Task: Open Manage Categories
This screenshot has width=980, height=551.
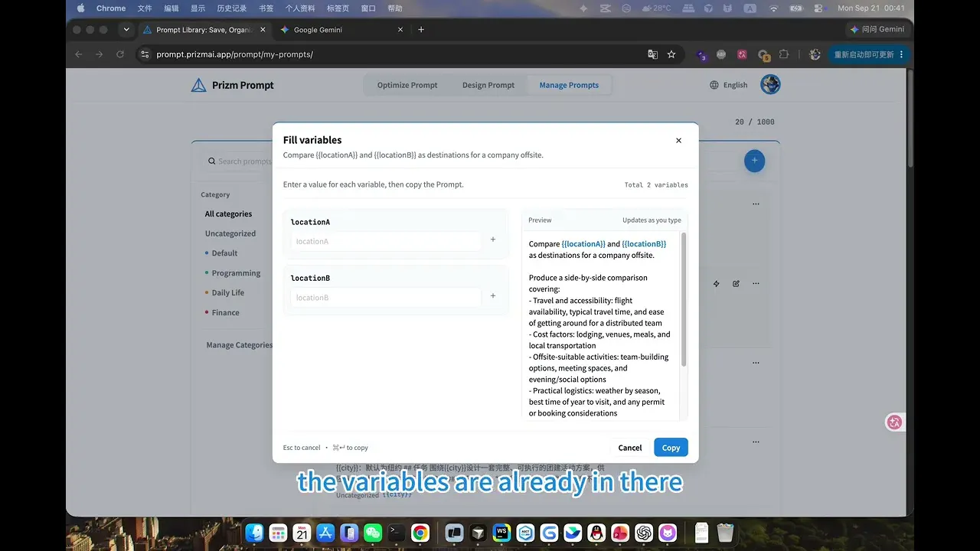Action: click(239, 345)
